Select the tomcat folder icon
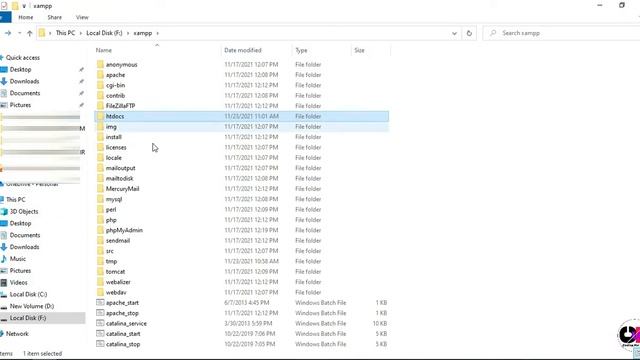640x360 pixels. click(x=100, y=271)
